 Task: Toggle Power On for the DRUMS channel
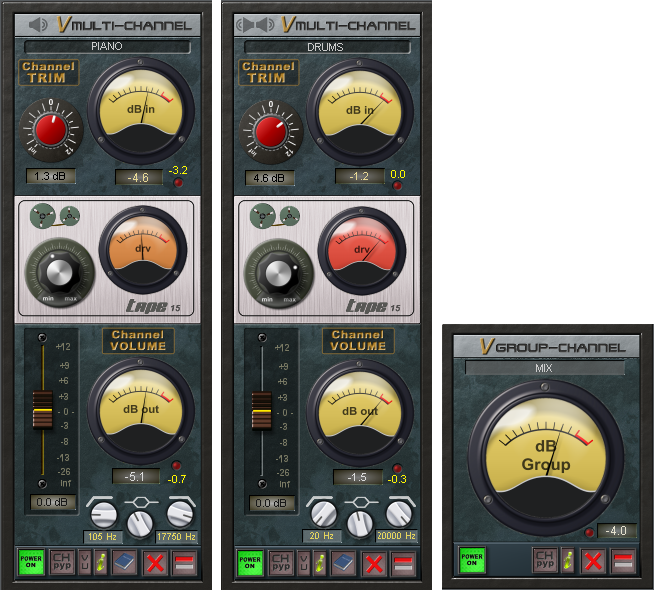[250, 562]
